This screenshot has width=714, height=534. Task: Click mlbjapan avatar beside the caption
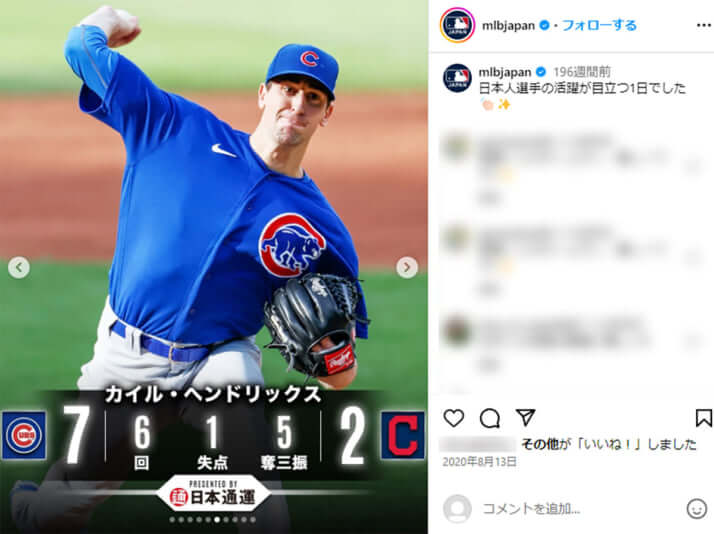pyautogui.click(x=457, y=78)
